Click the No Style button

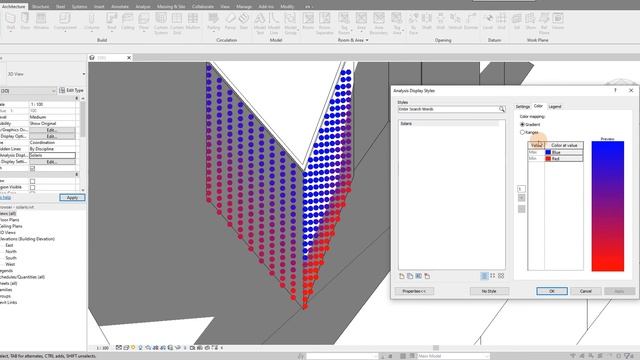click(489, 291)
